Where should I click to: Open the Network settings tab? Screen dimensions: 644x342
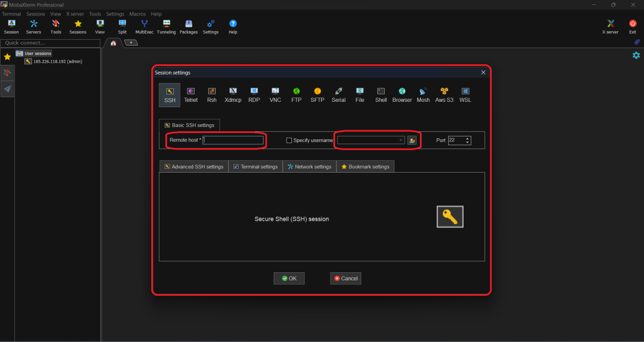(309, 167)
